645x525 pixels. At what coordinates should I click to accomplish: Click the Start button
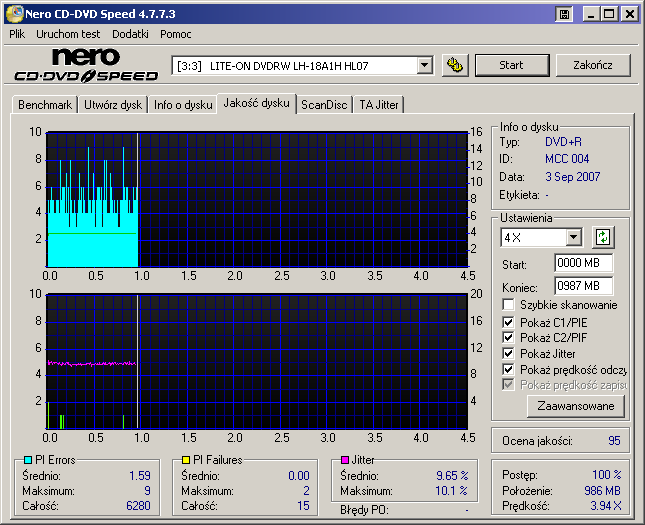(512, 65)
